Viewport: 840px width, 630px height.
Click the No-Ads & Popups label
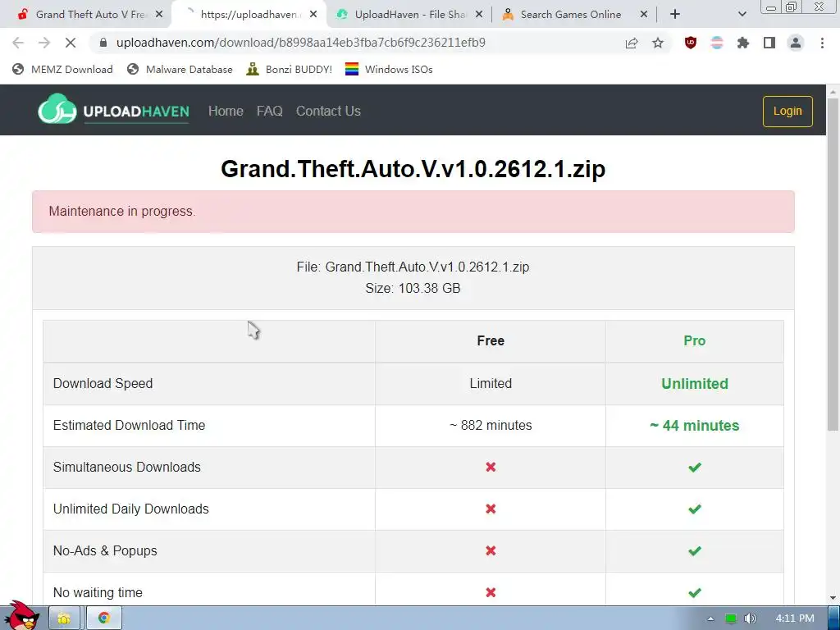click(x=105, y=550)
